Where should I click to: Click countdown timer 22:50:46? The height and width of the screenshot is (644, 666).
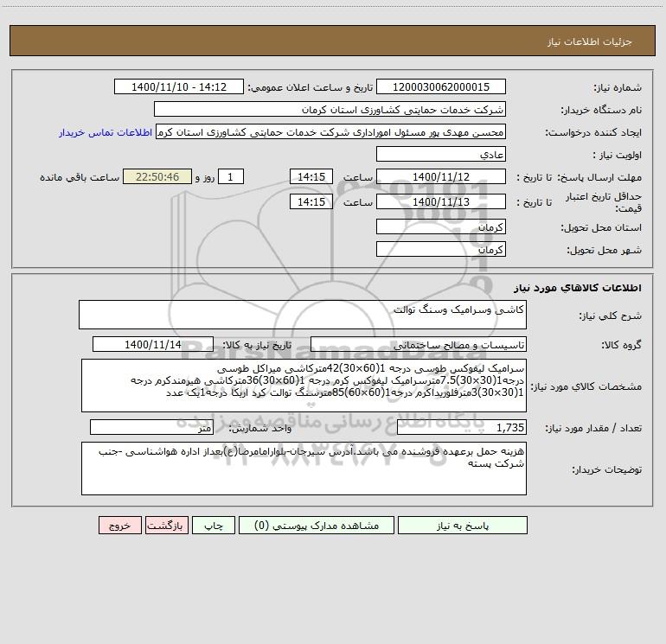pyautogui.click(x=157, y=177)
